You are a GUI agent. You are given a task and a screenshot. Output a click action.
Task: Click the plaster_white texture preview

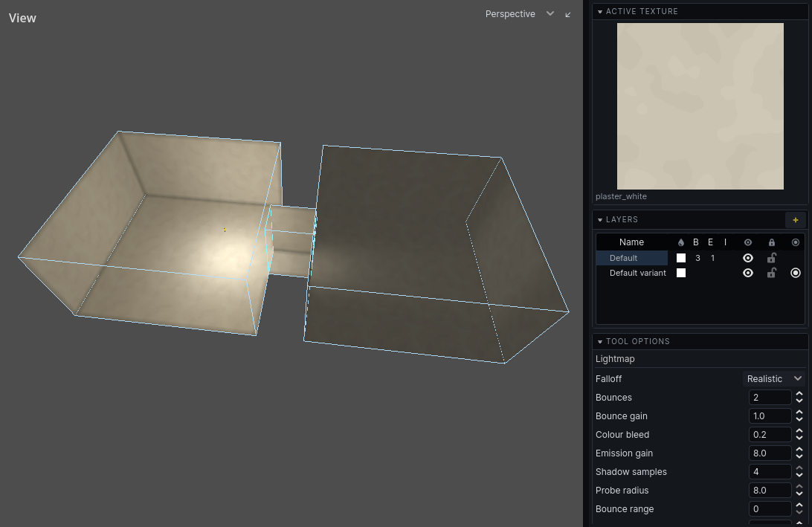point(700,106)
